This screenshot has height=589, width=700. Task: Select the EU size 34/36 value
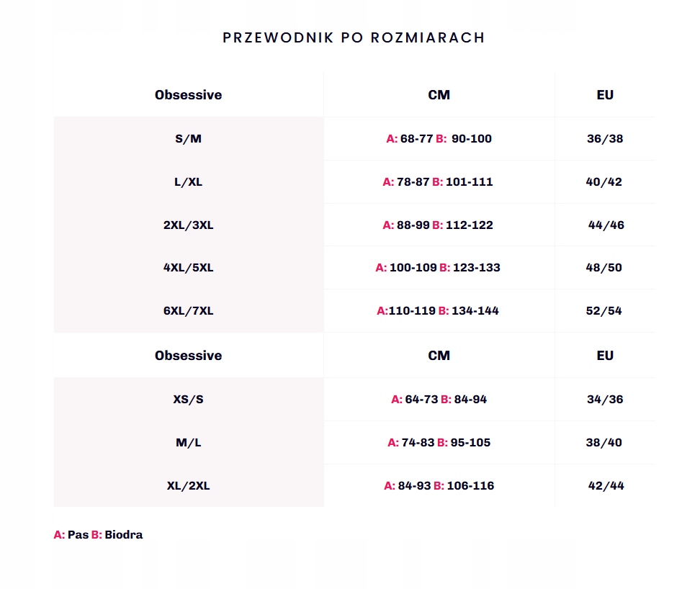point(605,400)
